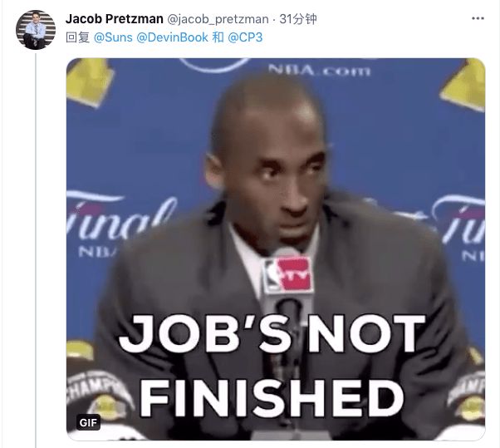Click the NBA TV microphone logo in GIF
500x448 pixels.
289,273
